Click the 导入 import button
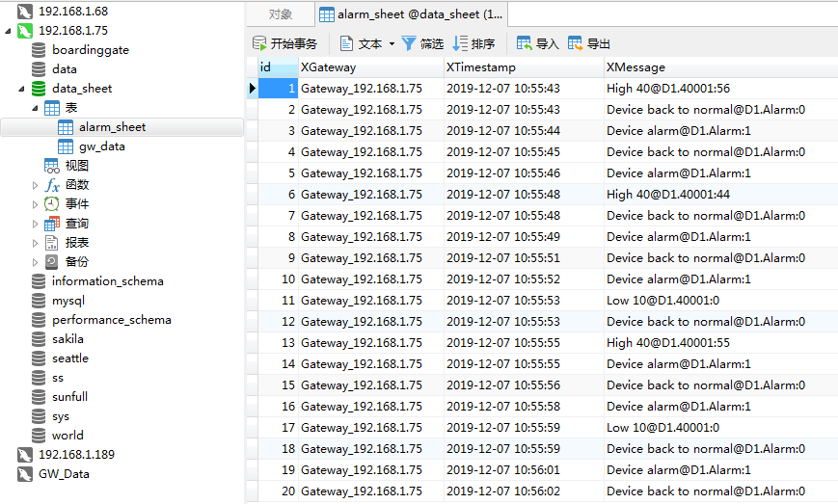 click(x=538, y=43)
